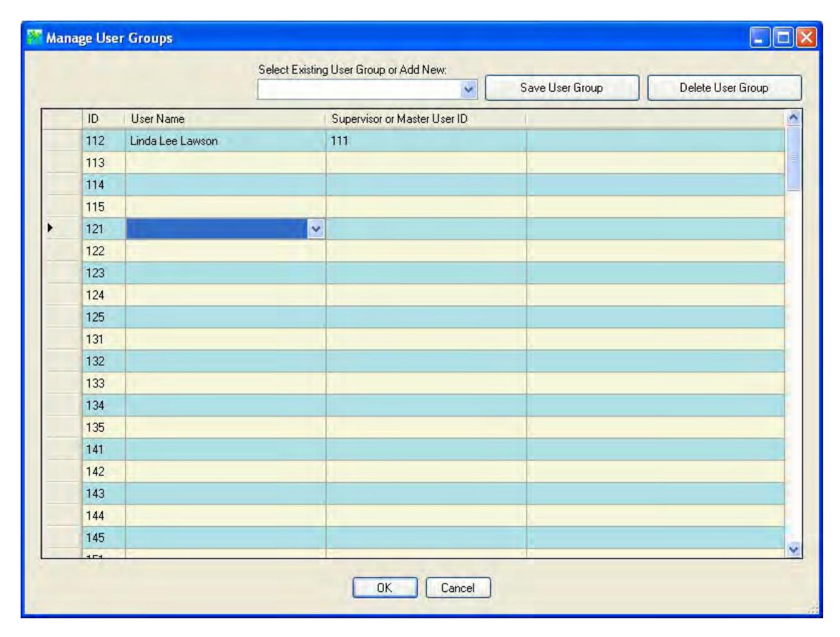Click the Supervisor ID cell in row 121
This screenshot has height=637, width=840.
pos(426,229)
